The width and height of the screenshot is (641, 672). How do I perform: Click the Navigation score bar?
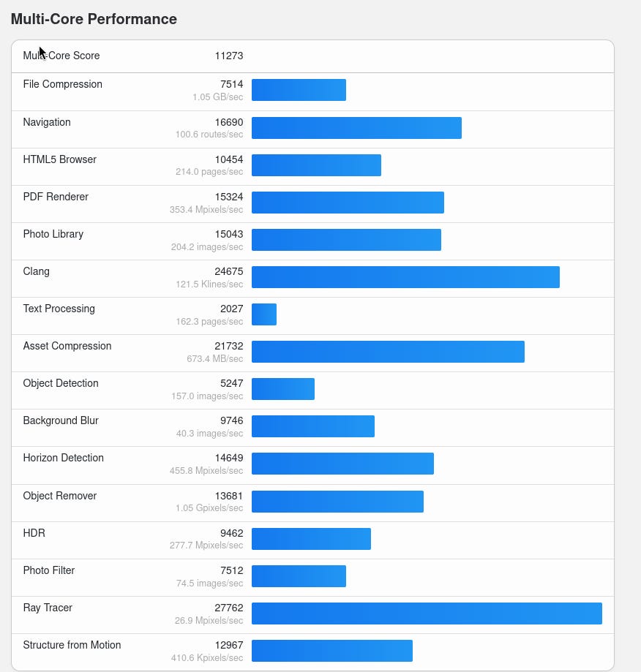[x=356, y=127]
